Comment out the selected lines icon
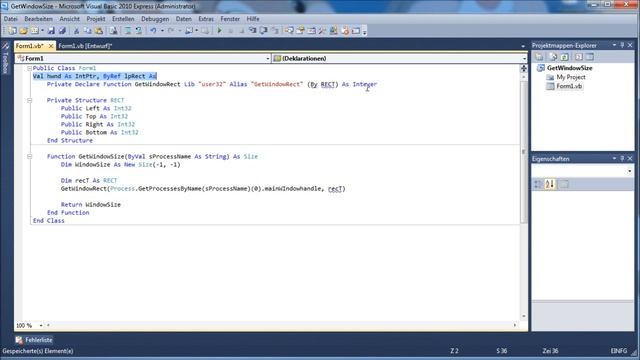 (128, 31)
